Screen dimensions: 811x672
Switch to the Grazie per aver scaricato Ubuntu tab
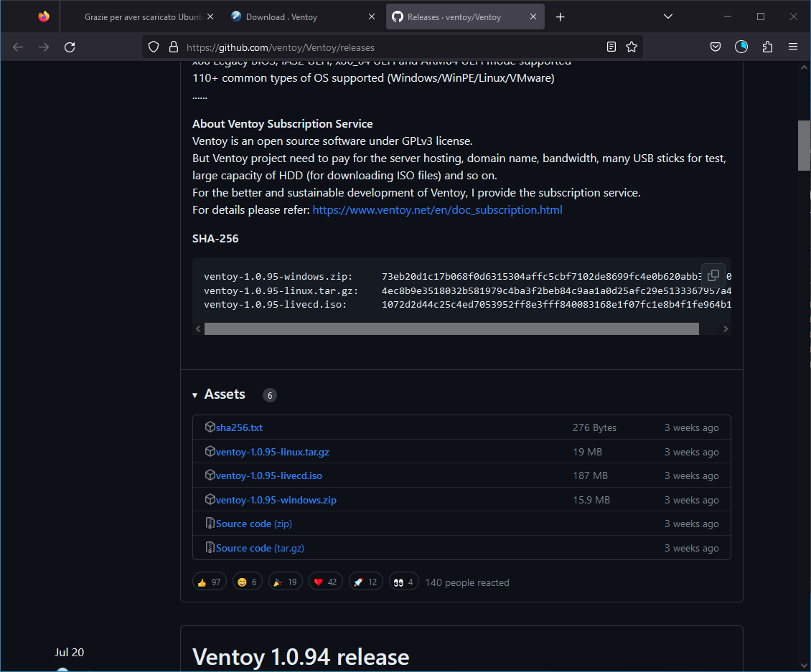point(143,17)
